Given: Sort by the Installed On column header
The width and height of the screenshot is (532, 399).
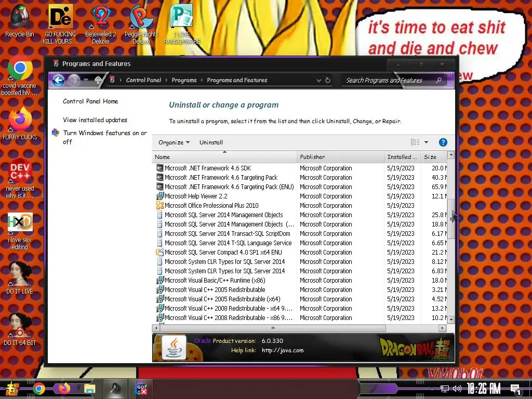Looking at the screenshot, I should 403,157.
